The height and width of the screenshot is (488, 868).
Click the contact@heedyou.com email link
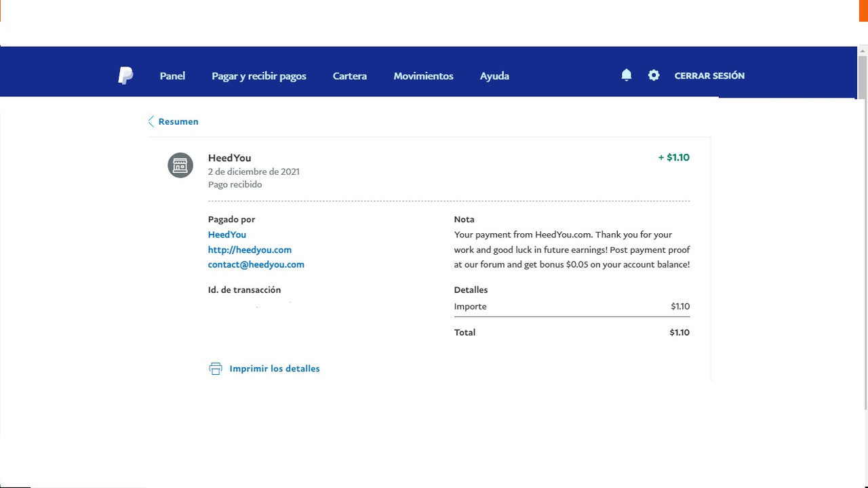pos(256,264)
